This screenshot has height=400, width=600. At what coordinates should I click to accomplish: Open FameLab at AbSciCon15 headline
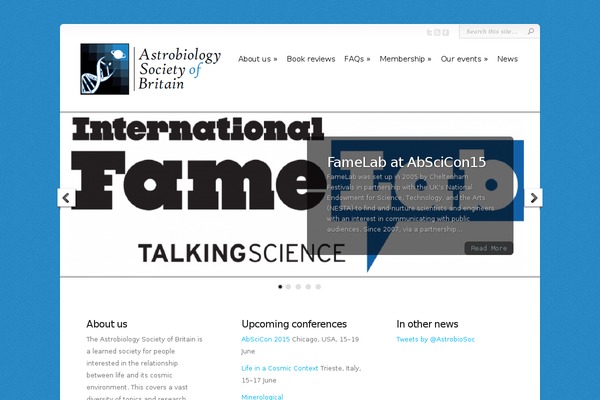coord(406,162)
